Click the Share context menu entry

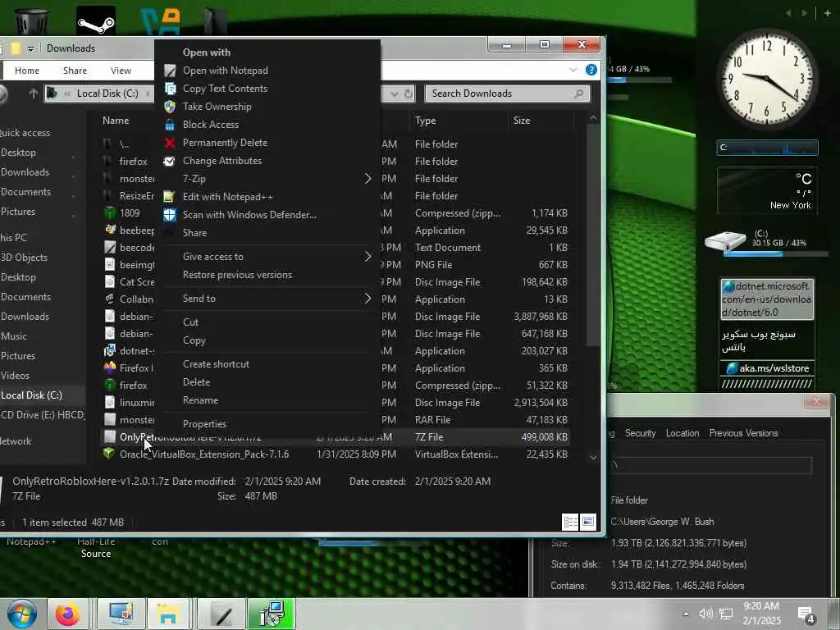coord(194,232)
